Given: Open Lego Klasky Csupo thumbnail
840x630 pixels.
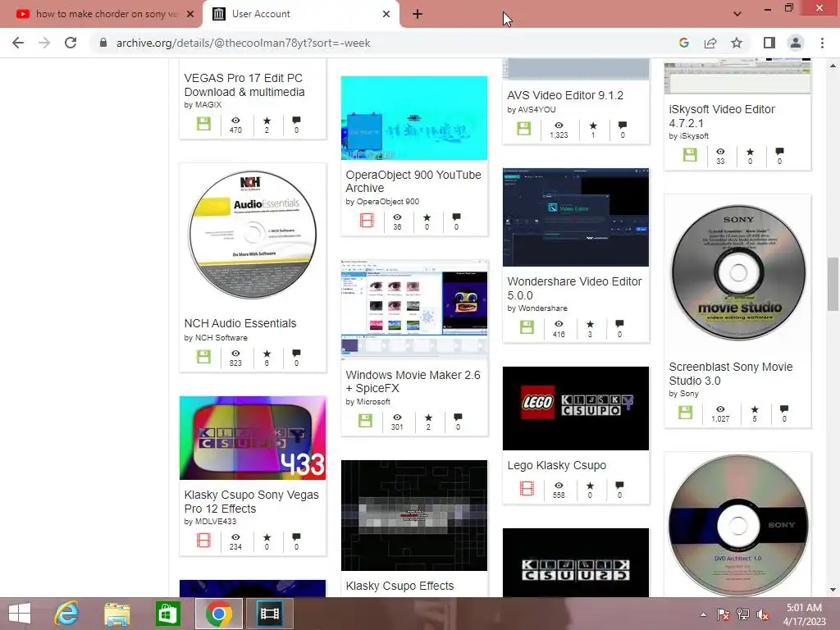Looking at the screenshot, I should 576,409.
